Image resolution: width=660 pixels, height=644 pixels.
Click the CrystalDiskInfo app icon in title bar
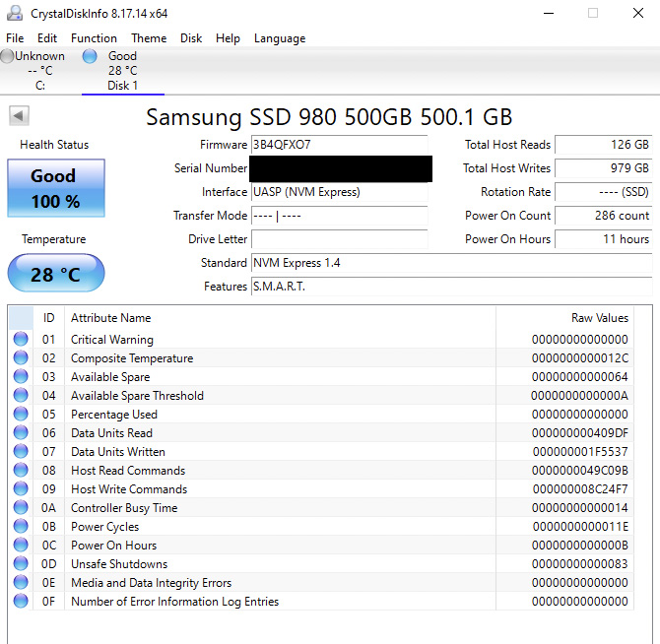coord(15,13)
